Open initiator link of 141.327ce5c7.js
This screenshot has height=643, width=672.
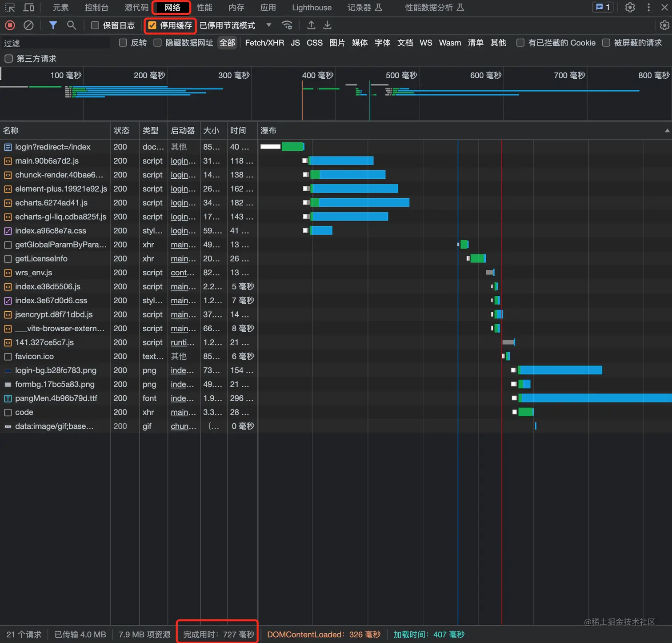(x=182, y=342)
